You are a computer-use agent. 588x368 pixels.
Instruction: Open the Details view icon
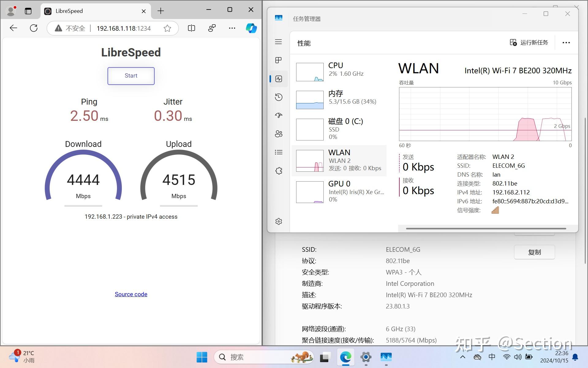(278, 152)
